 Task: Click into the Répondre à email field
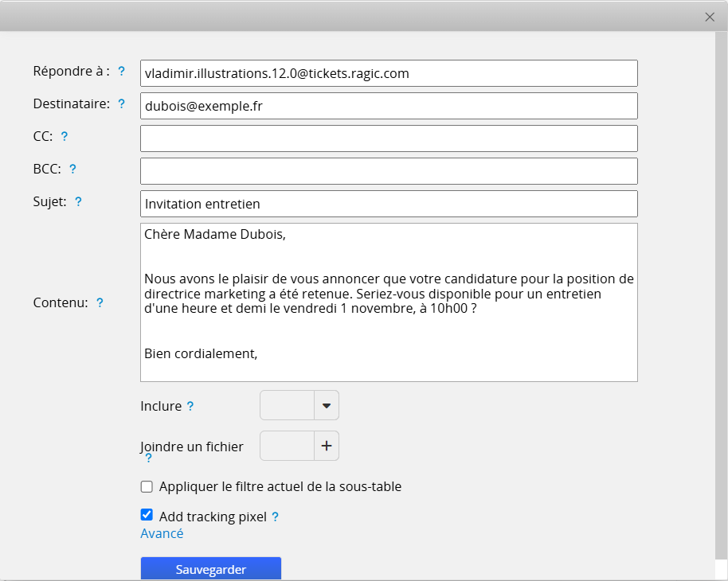tap(389, 73)
